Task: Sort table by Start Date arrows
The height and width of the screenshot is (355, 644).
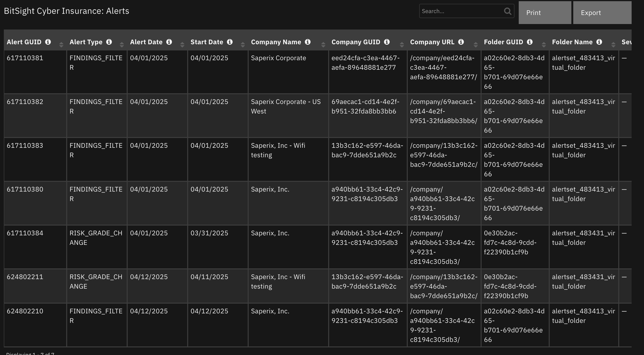Action: tap(243, 45)
